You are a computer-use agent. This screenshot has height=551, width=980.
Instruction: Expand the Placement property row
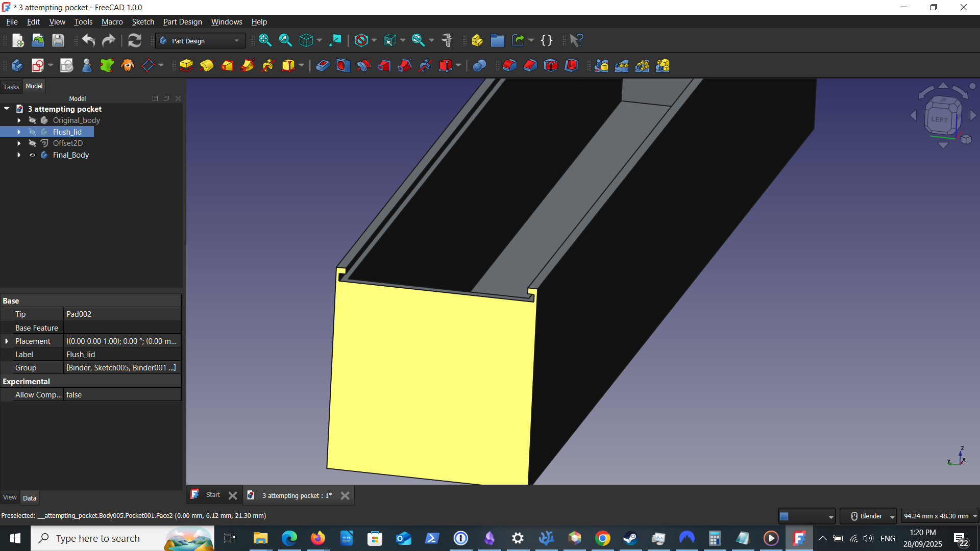7,341
